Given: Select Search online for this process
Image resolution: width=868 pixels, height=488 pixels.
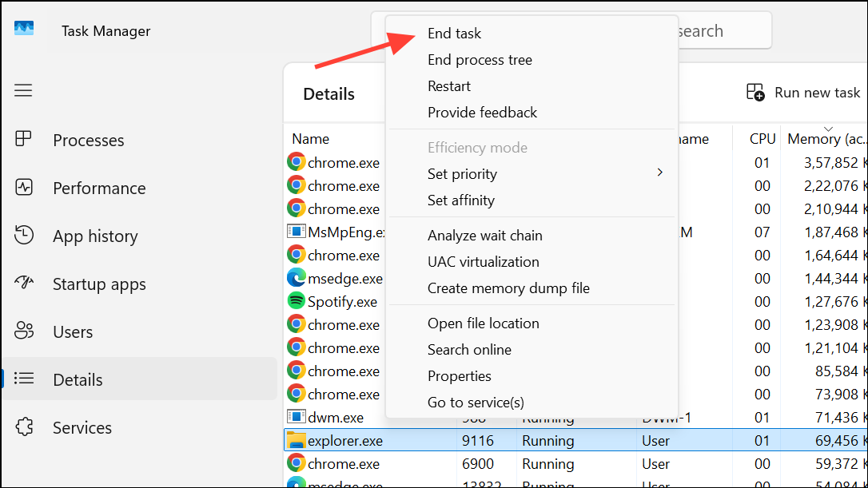Looking at the screenshot, I should coord(469,349).
